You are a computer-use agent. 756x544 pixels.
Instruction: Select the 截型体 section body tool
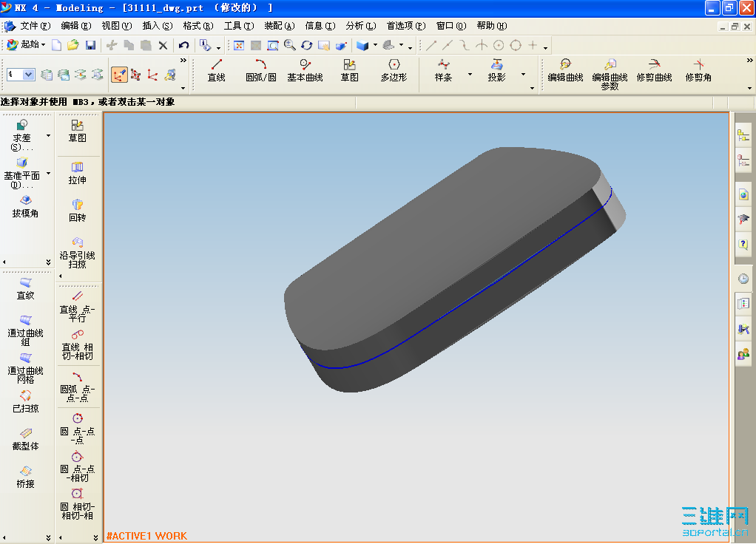26,440
